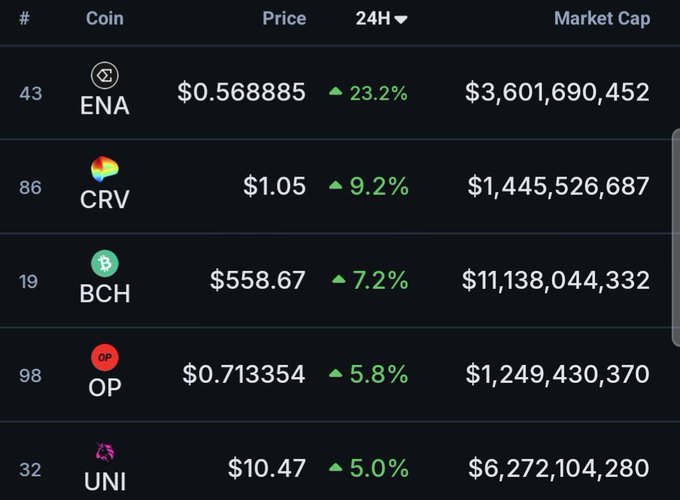Screen dimensions: 680x500
Task: Open the ENA ticker link
Action: [x=105, y=105]
